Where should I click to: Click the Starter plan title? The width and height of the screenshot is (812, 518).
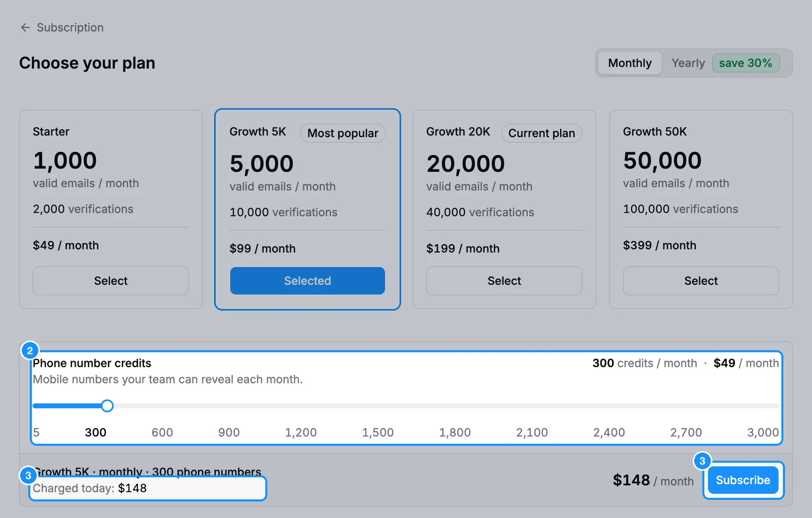[x=51, y=132]
